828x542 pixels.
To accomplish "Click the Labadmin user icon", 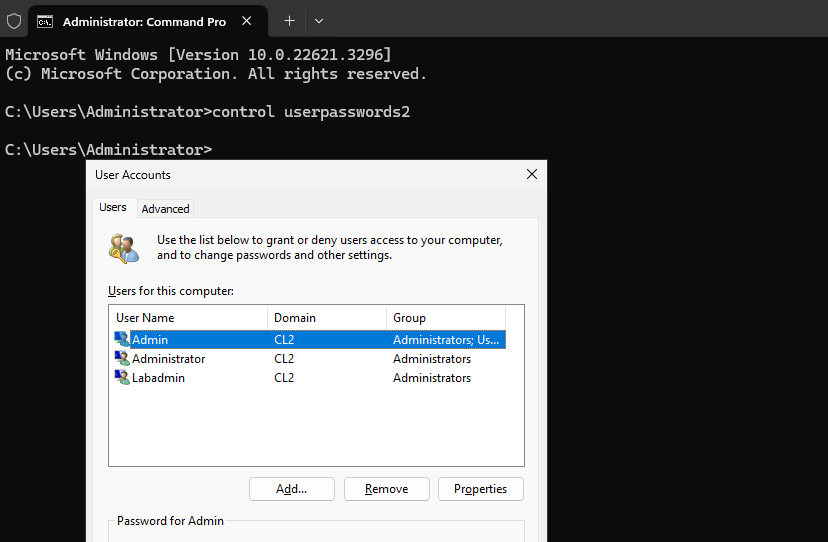I will [x=122, y=377].
